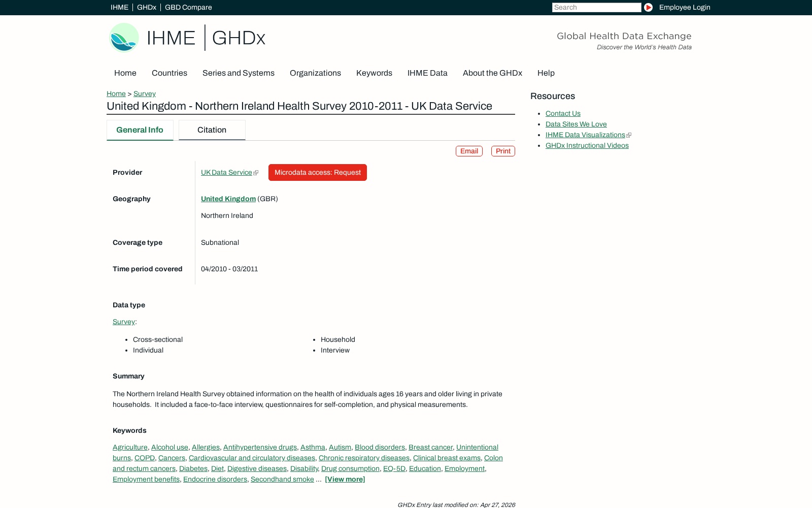
Task: Open Employment benefits keyword
Action: 146,480
